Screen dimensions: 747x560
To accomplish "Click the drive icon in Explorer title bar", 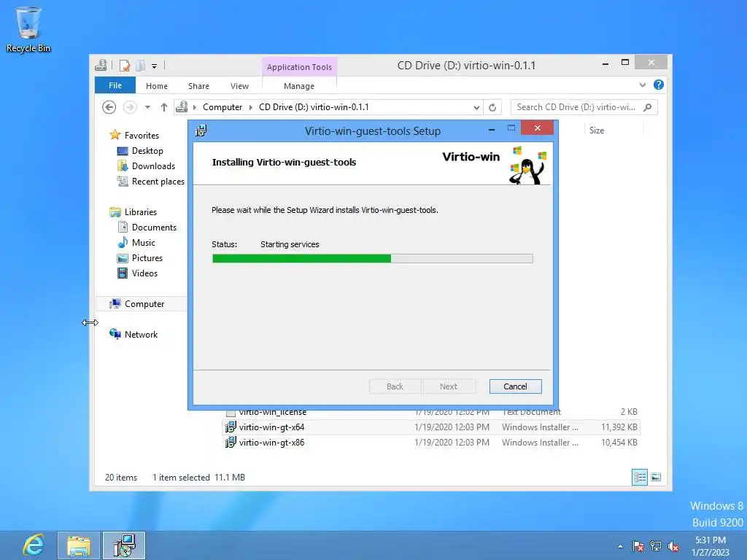I will coord(101,65).
